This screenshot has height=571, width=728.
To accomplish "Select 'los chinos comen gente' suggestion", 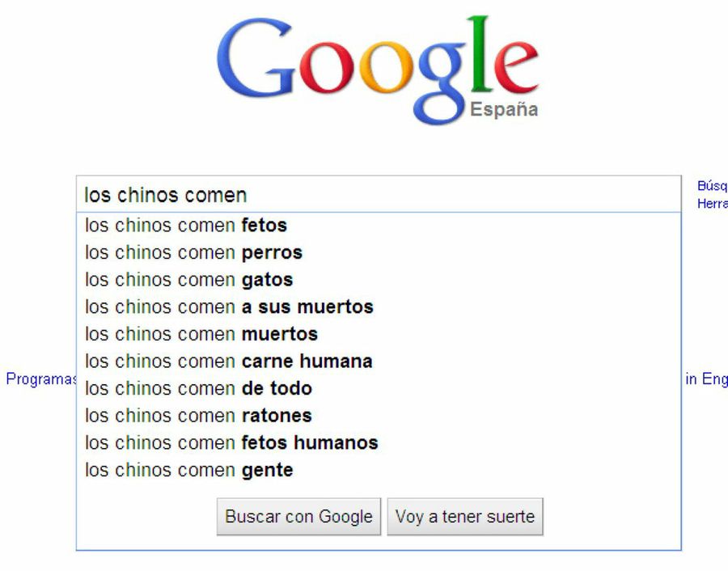I will click(x=190, y=470).
